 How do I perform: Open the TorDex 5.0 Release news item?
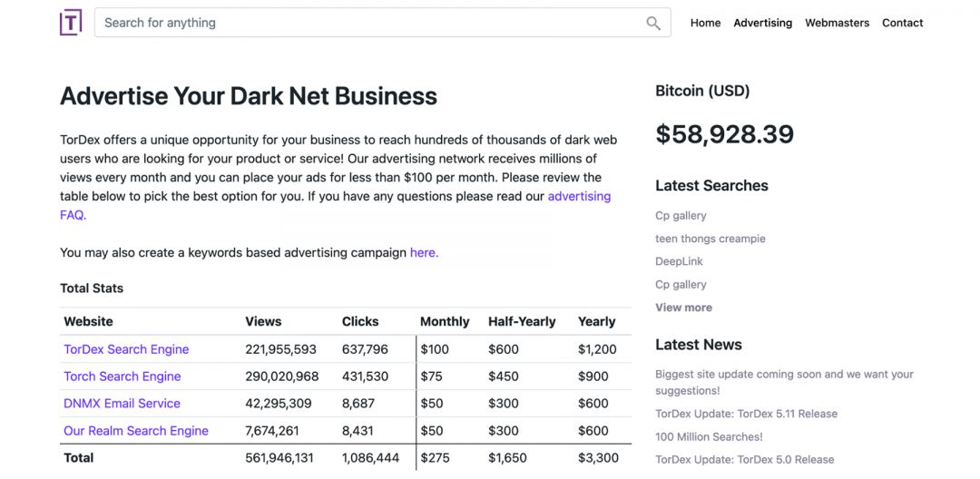tap(744, 459)
